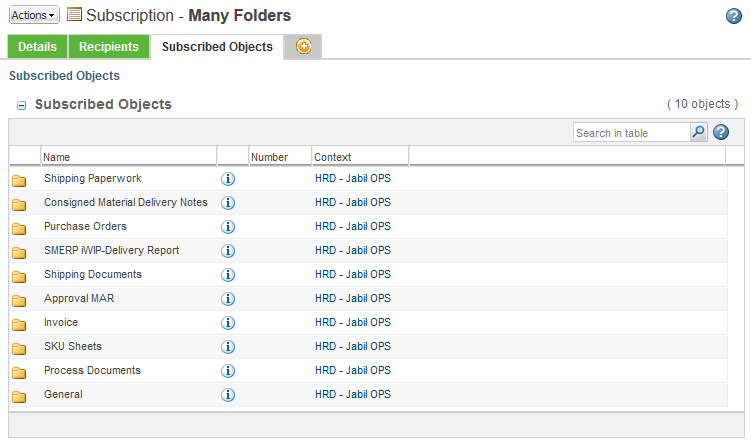Open the Actions dropdown menu
751x444 pixels.
point(34,15)
